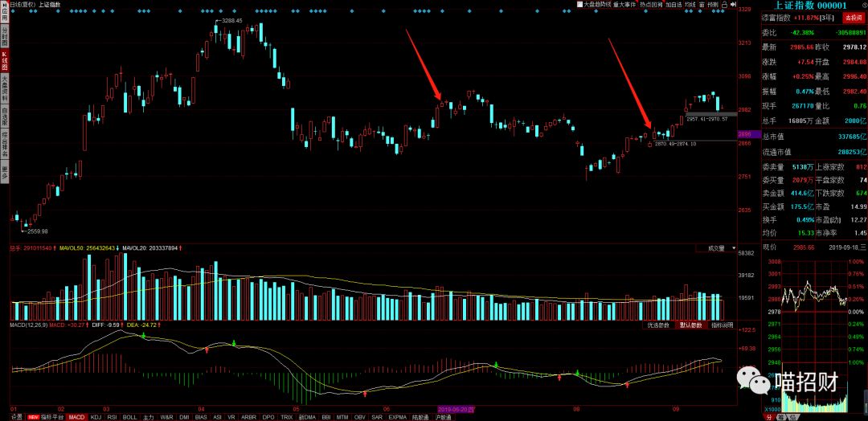Click the gap label 2870.49-2874.10
Screen dimensions: 868x421
pos(674,144)
